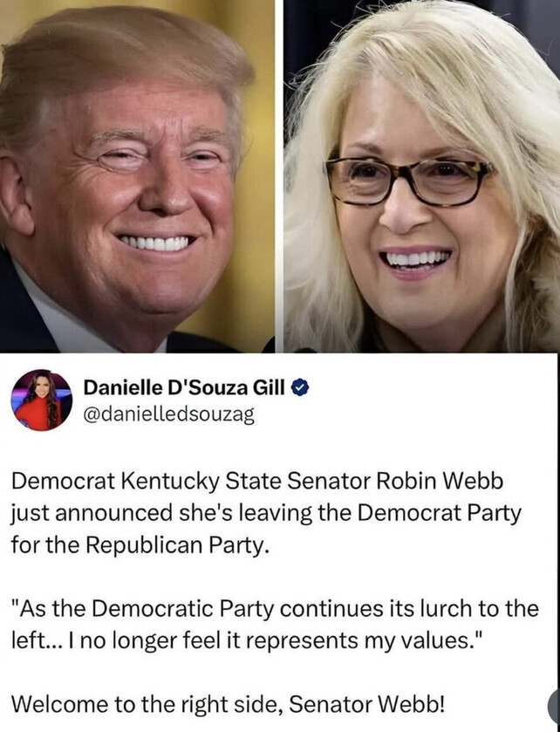
Task: Open the left photo of smiling man
Action: tap(137, 176)
